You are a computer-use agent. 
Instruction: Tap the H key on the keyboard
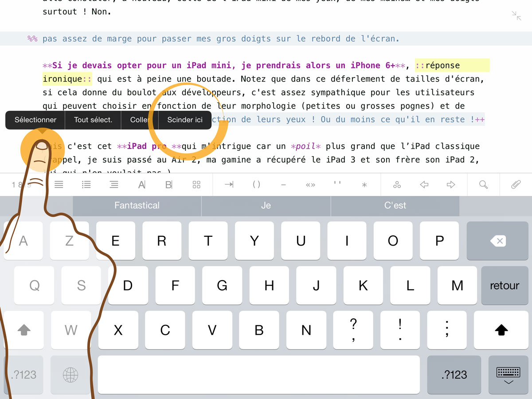[x=269, y=286]
